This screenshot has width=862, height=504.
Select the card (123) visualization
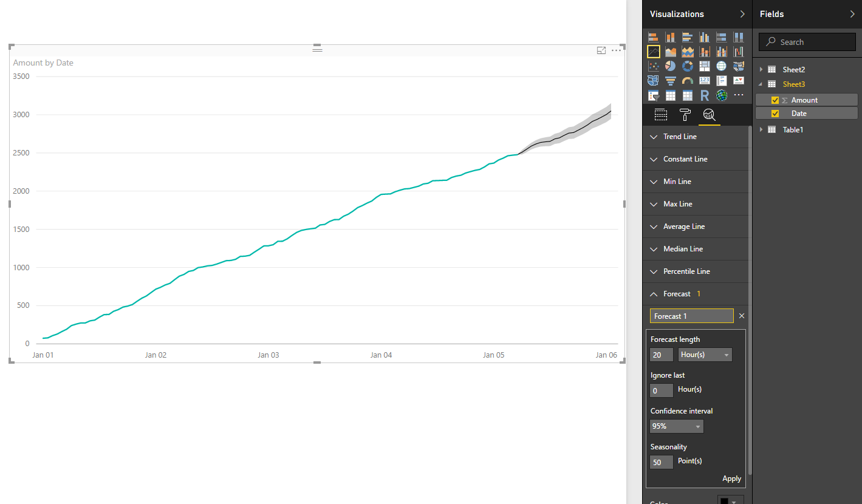pyautogui.click(x=705, y=80)
